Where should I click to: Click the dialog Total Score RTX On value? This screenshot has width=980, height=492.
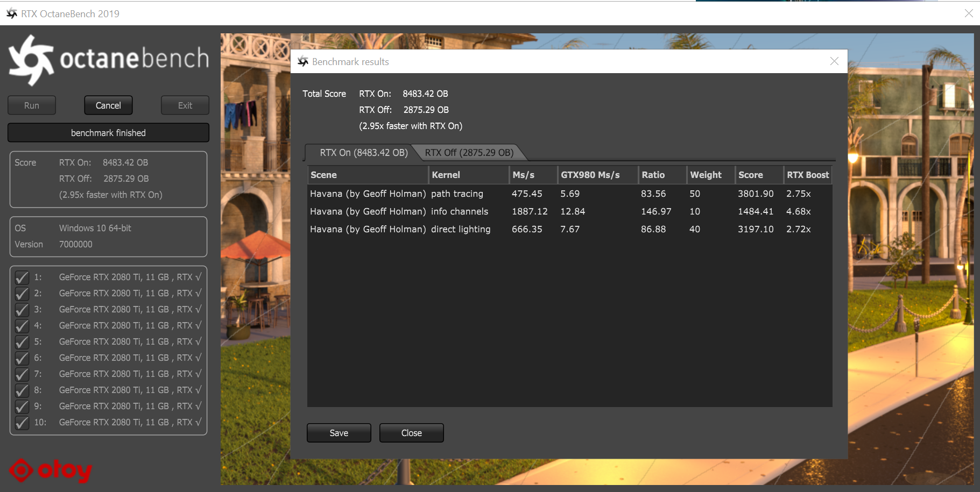click(x=425, y=94)
